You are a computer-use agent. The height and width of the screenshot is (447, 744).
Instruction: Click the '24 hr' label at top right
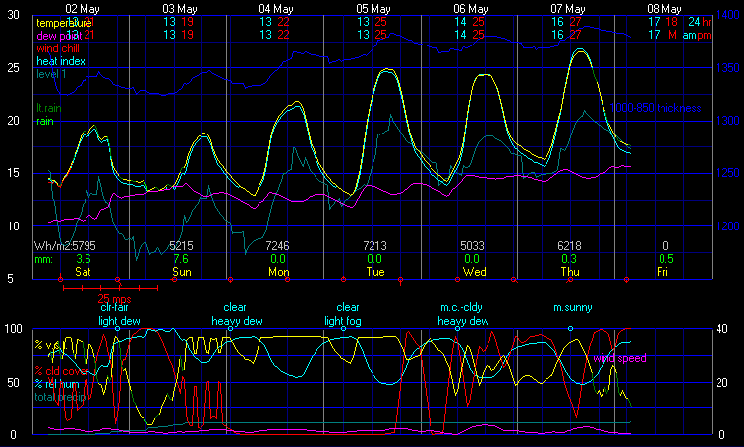pyautogui.click(x=700, y=22)
